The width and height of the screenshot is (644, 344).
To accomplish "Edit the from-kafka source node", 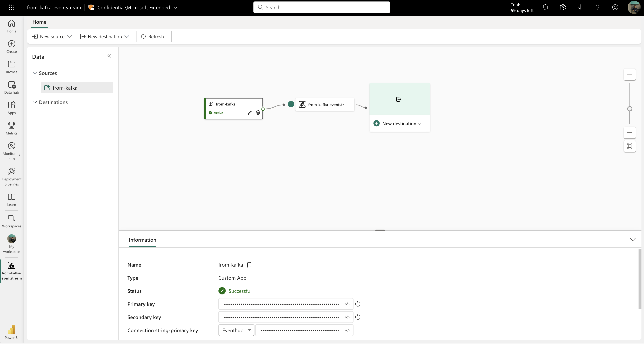I will [x=250, y=113].
